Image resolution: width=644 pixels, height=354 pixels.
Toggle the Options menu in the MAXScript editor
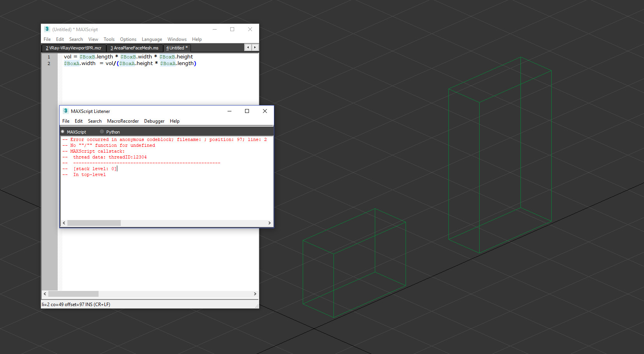[128, 39]
